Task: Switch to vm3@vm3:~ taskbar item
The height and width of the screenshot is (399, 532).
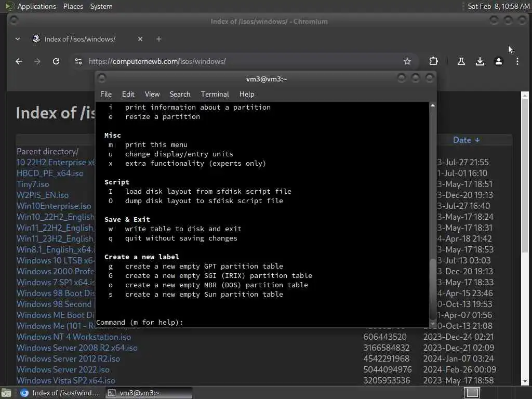Action: [149, 393]
